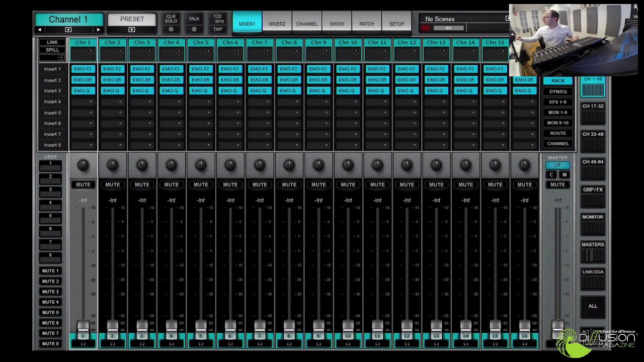Turn the pan knob on channel 15
Viewport: 644px width, 362px height.
(495, 165)
